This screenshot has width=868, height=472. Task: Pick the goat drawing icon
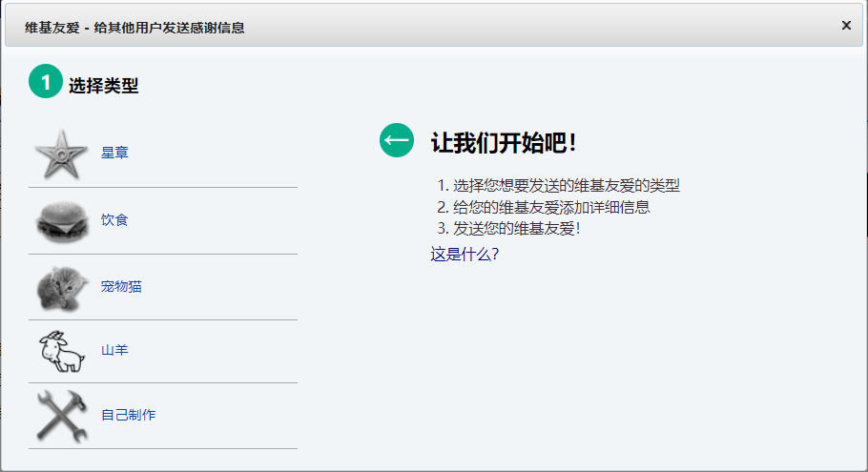click(63, 351)
